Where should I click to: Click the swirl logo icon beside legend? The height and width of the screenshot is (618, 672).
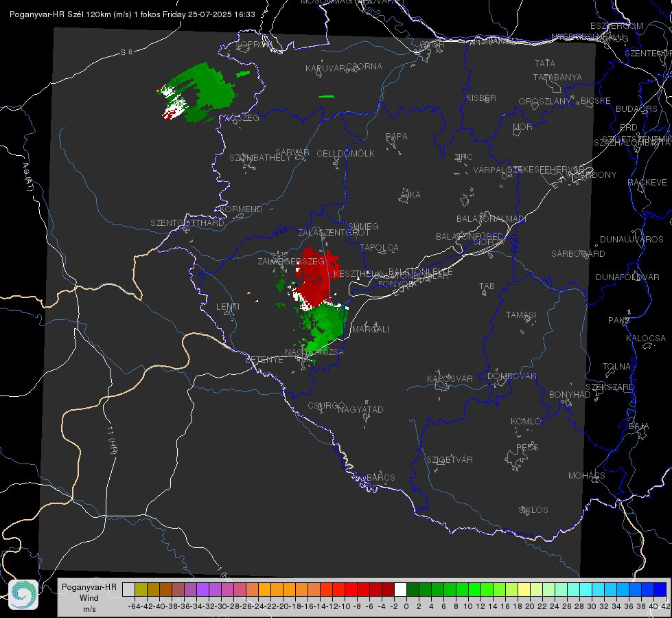click(23, 595)
